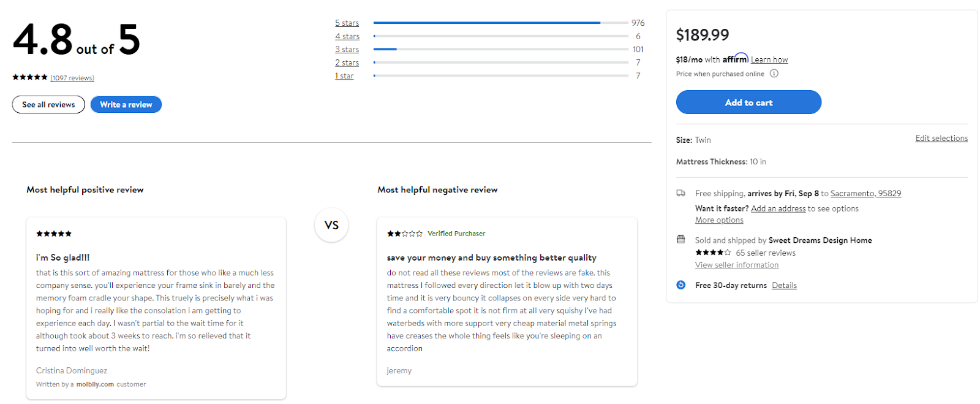Open the Sacramento, 95829 delivery location link
The image size is (980, 404).
(x=865, y=194)
